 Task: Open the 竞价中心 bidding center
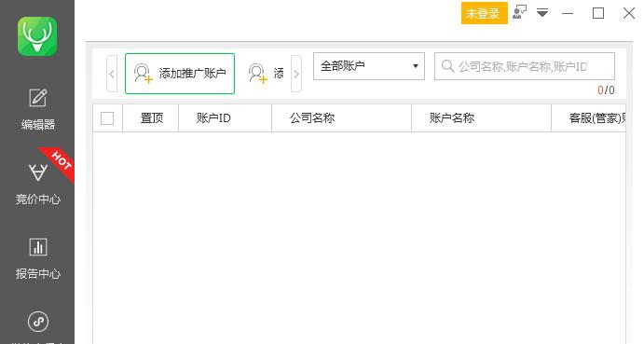point(38,184)
